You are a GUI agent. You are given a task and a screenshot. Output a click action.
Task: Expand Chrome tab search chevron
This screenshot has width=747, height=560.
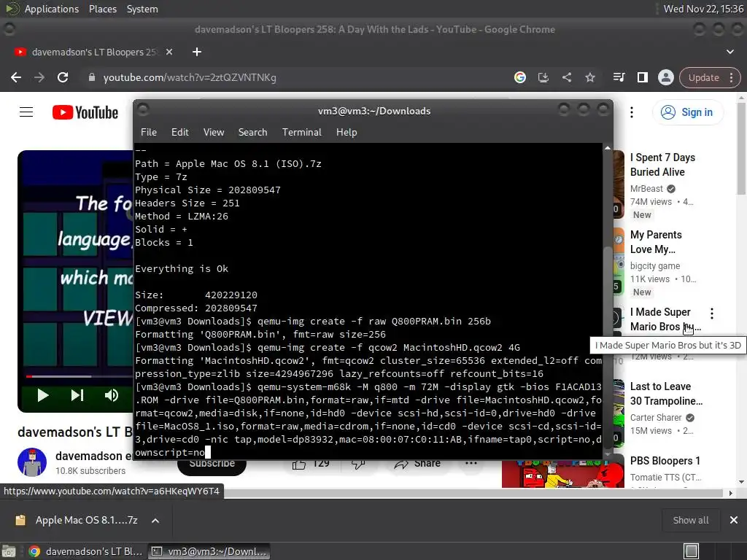(x=729, y=52)
